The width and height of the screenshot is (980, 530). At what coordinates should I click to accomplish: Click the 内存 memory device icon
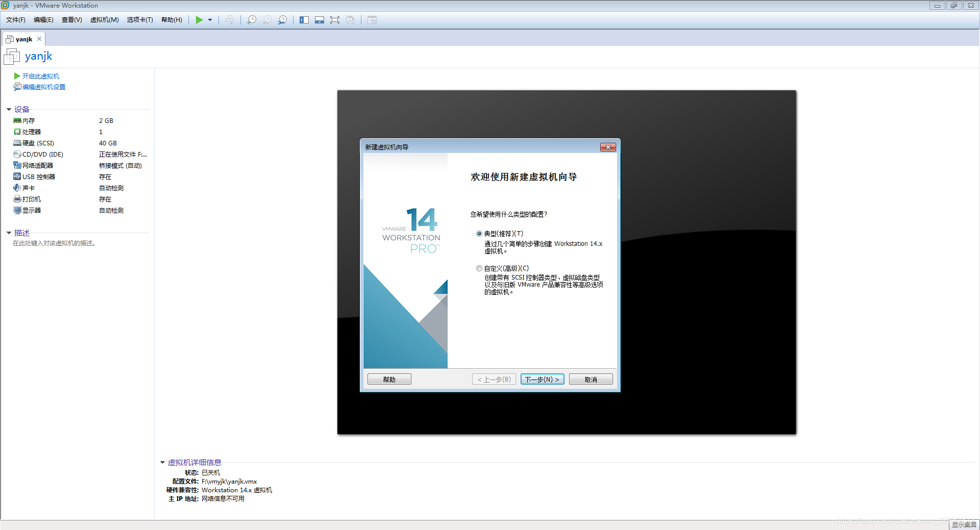(17, 121)
